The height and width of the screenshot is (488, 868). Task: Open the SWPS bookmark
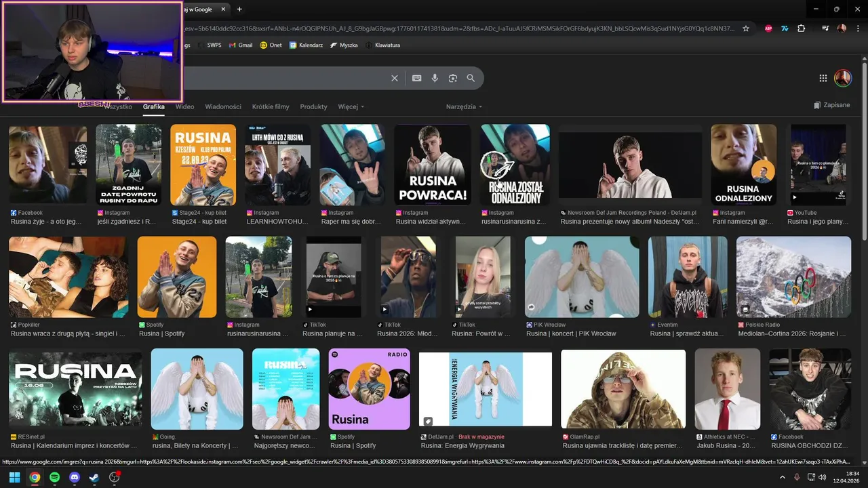tap(210, 45)
